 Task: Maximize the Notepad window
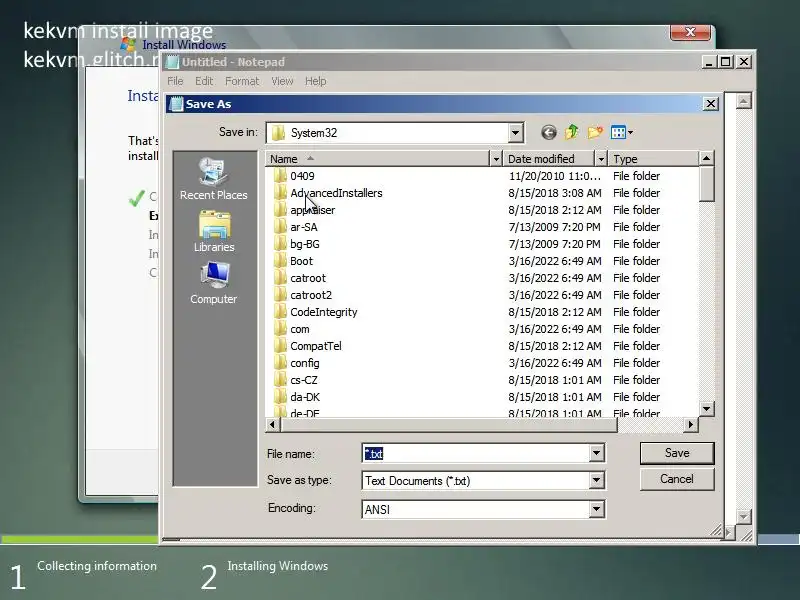[x=726, y=62]
